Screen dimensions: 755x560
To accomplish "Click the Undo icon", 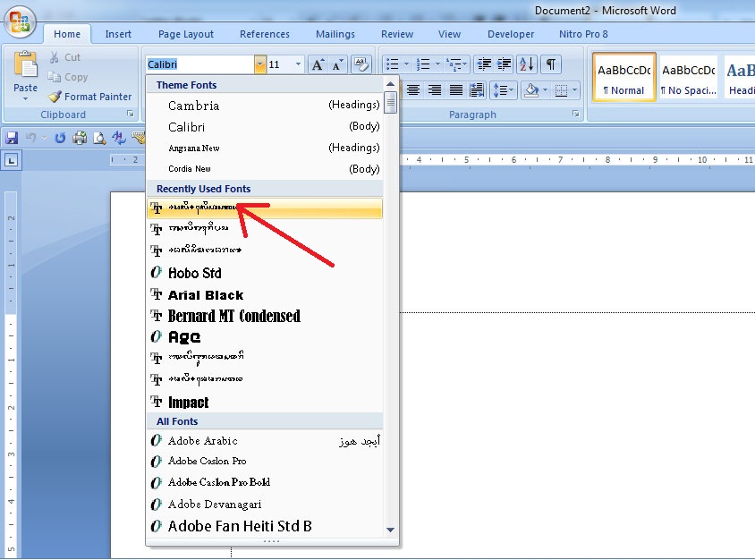I will coord(30,138).
